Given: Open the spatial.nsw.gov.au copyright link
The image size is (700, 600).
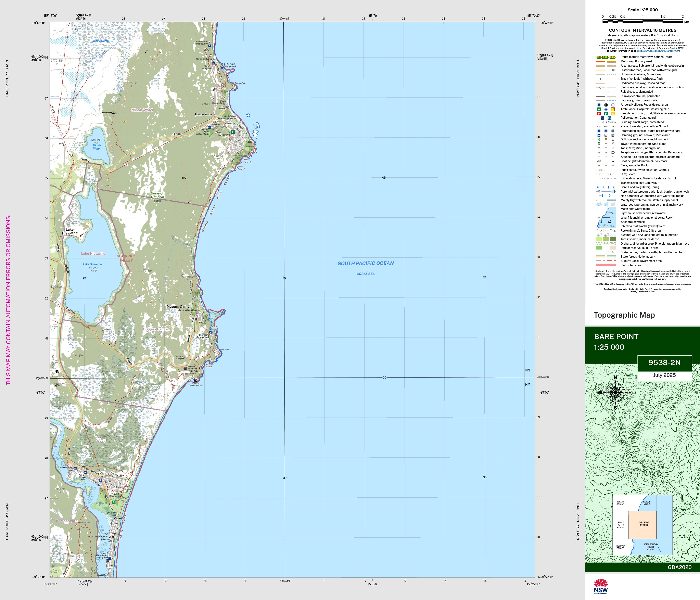Looking at the screenshot, I should click(x=658, y=51).
